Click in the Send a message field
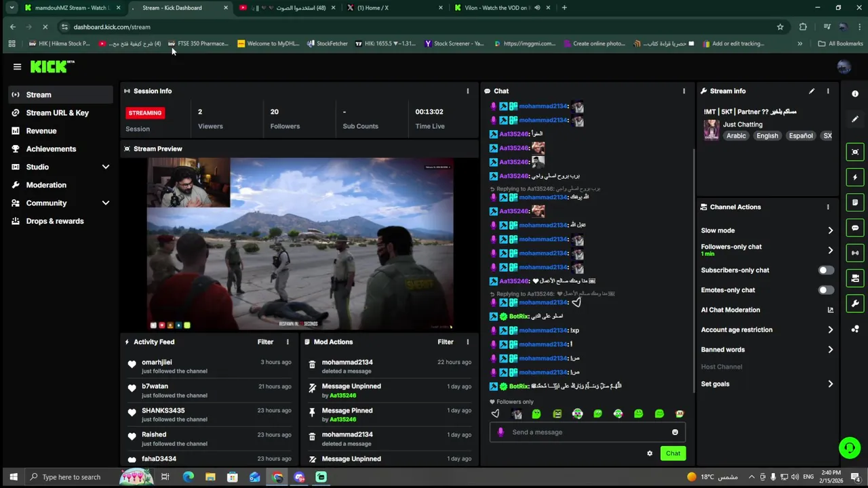 coord(589,432)
